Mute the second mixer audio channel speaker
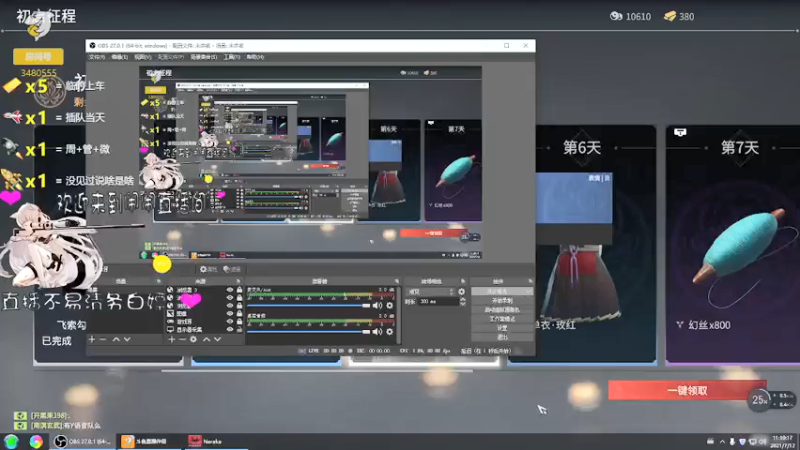The width and height of the screenshot is (800, 450). pos(377,332)
